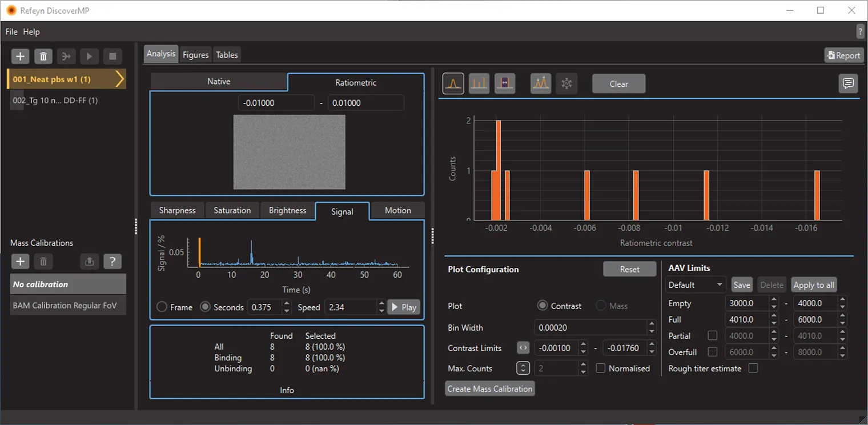Select the range selection tool icon

pos(505,83)
